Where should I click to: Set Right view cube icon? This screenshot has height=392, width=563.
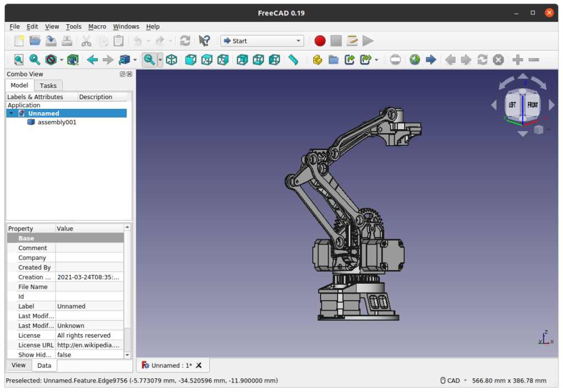click(x=223, y=59)
